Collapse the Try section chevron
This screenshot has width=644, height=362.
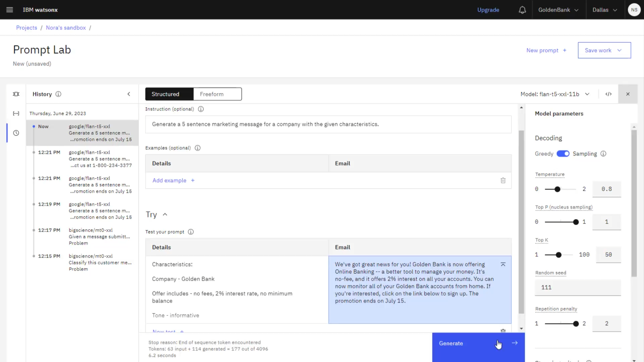[165, 215]
